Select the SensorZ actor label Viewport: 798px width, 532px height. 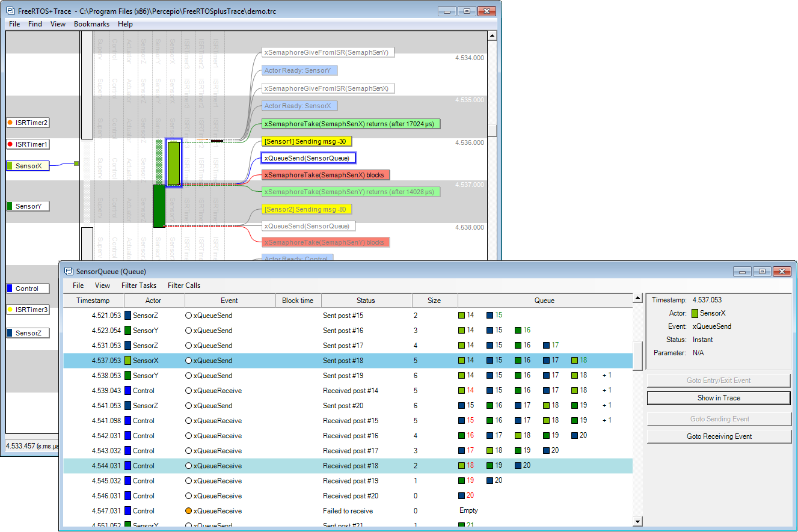pos(28,333)
